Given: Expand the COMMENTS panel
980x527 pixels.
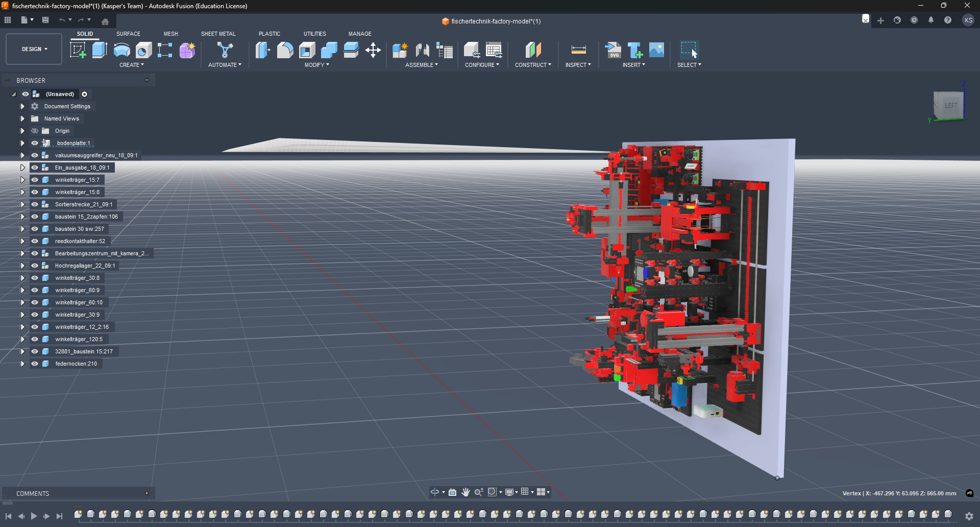Looking at the screenshot, I should pos(146,493).
